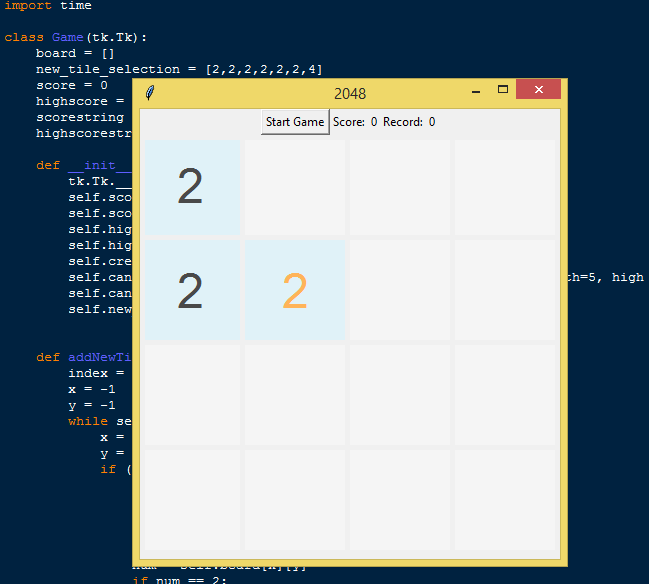Close the 2048 window with red X
This screenshot has width=649, height=584.
click(538, 91)
